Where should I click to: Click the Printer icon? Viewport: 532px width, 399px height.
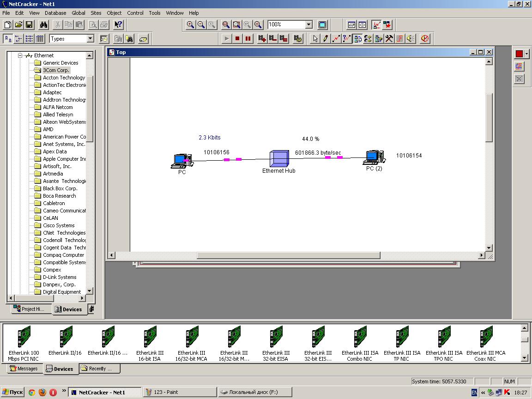click(x=104, y=25)
